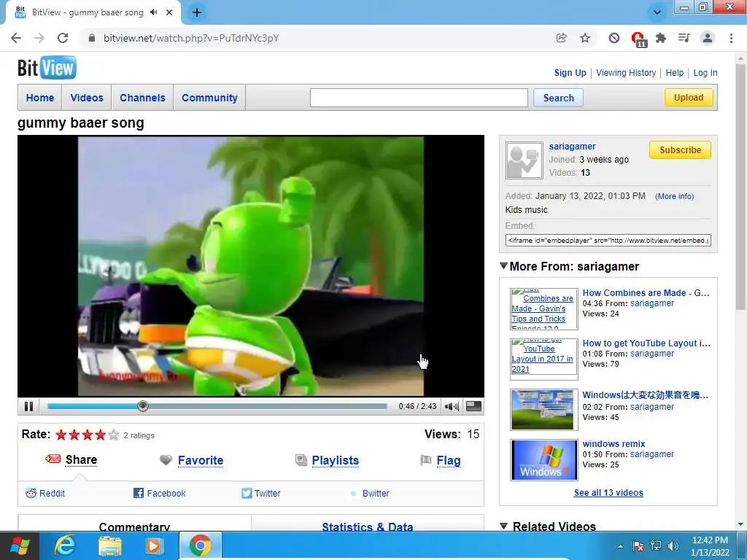Launch Internet Explorer from taskbar
Image resolution: width=747 pixels, height=560 pixels.
(65, 545)
